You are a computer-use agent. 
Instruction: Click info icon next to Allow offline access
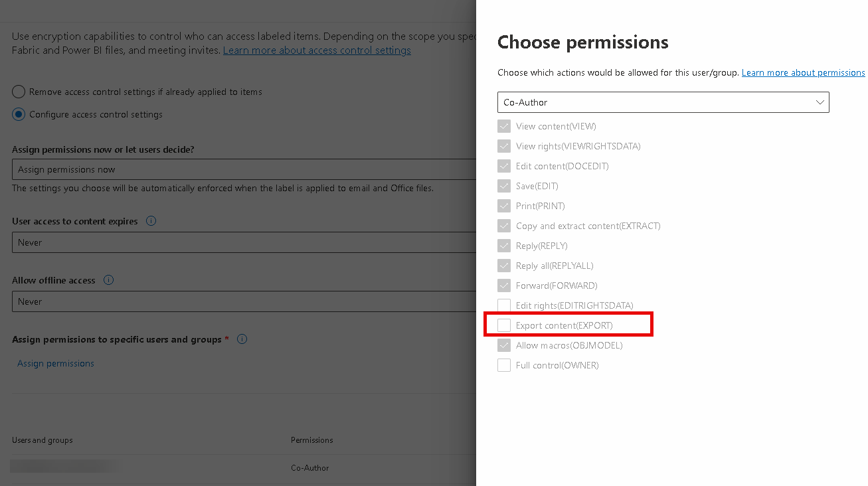pyautogui.click(x=109, y=280)
